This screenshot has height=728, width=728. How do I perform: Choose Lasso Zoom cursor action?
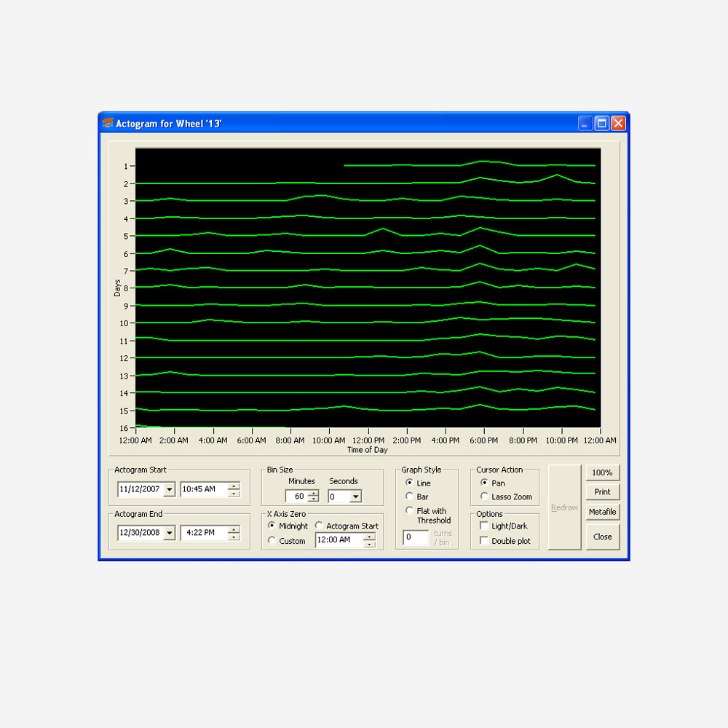[x=485, y=496]
